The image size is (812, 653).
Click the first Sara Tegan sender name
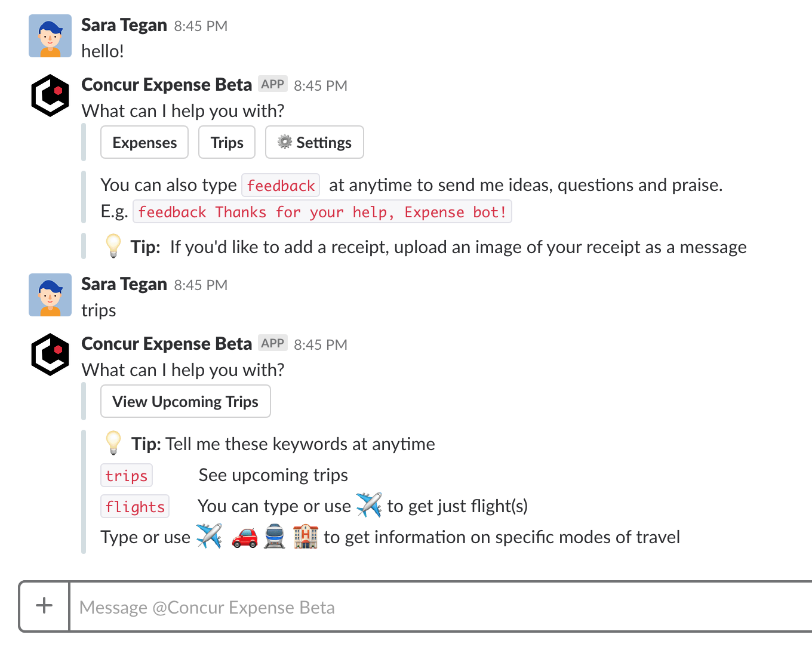pyautogui.click(x=124, y=25)
